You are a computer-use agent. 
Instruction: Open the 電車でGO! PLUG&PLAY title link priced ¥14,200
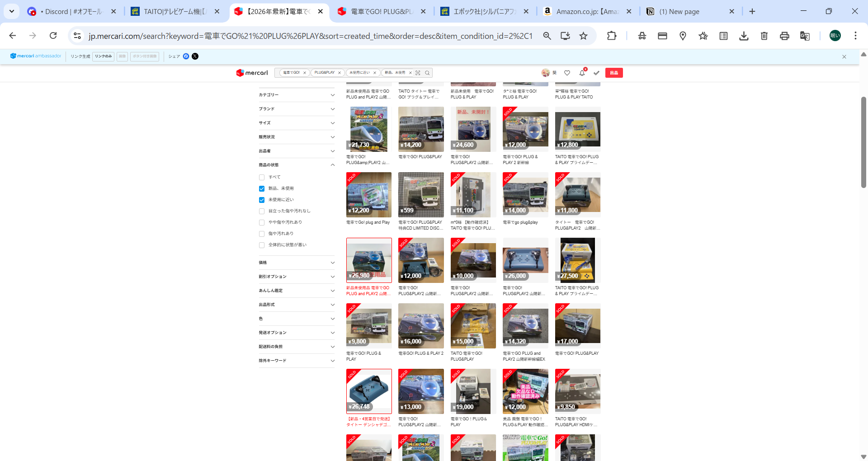coord(420,157)
